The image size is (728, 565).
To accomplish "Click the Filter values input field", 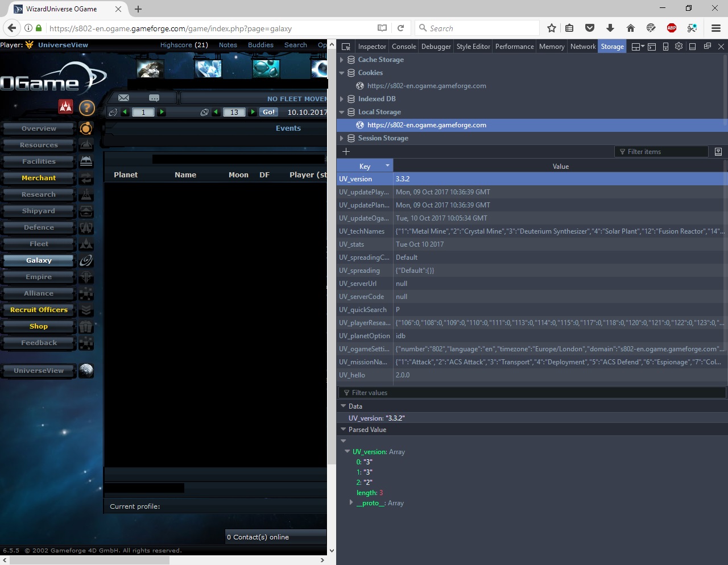I will [x=532, y=393].
